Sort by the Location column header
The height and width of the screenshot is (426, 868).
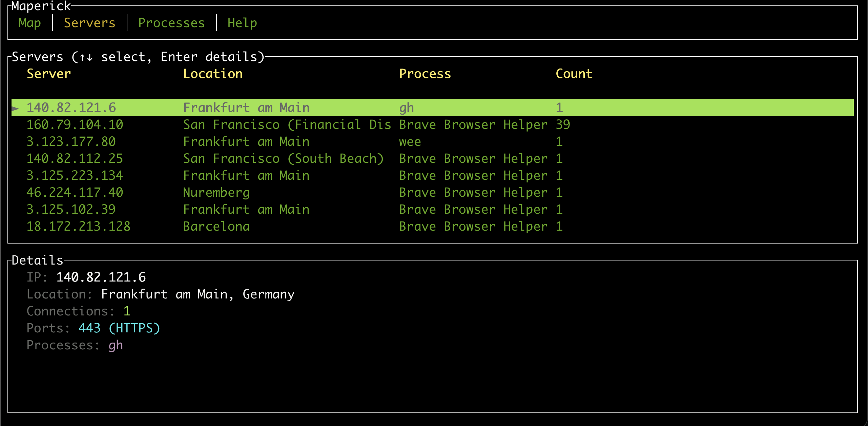(213, 74)
